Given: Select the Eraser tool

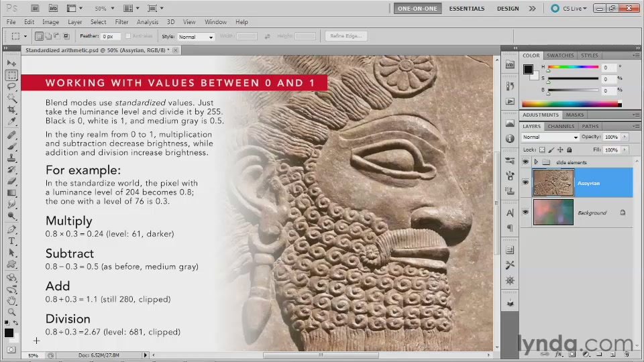Looking at the screenshot, I should click(x=11, y=181).
